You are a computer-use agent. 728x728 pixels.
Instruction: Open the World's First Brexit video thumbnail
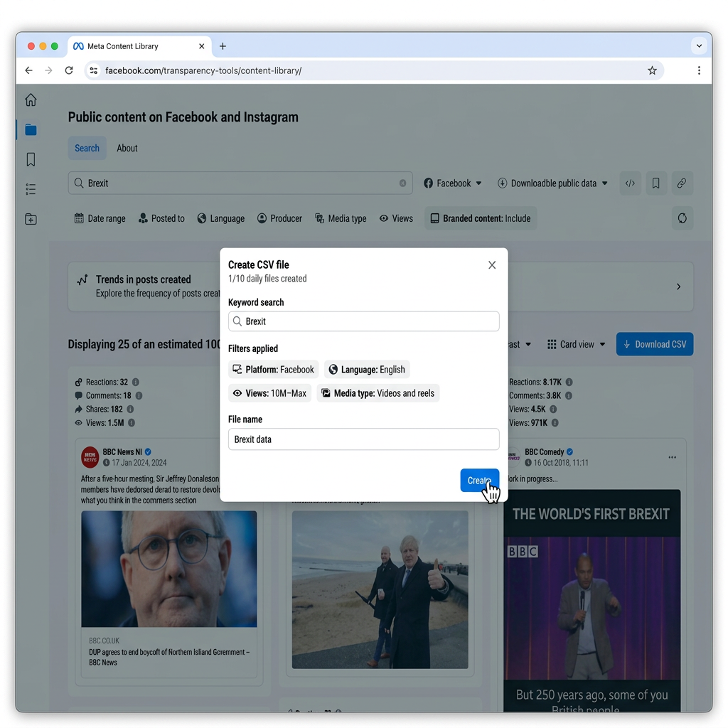(x=592, y=601)
